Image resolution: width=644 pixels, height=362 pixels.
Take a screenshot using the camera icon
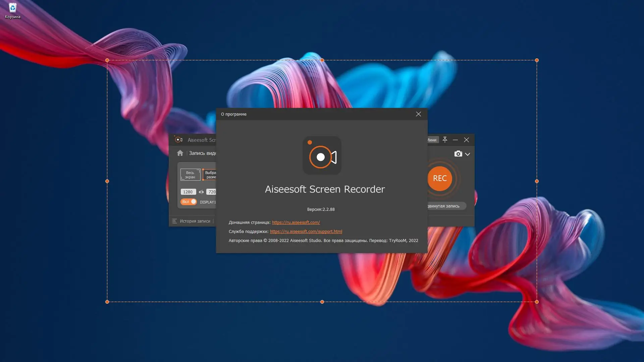pyautogui.click(x=458, y=154)
